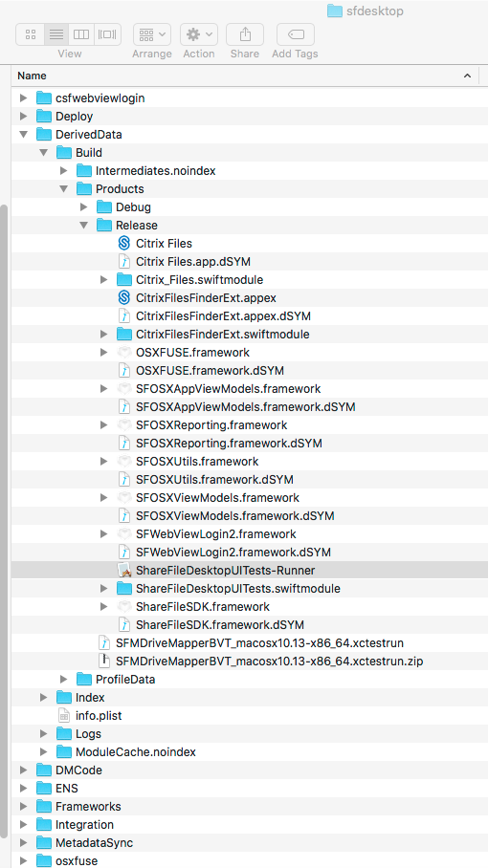The width and height of the screenshot is (488, 868).
Task: Collapse the Products folder
Action: click(64, 189)
